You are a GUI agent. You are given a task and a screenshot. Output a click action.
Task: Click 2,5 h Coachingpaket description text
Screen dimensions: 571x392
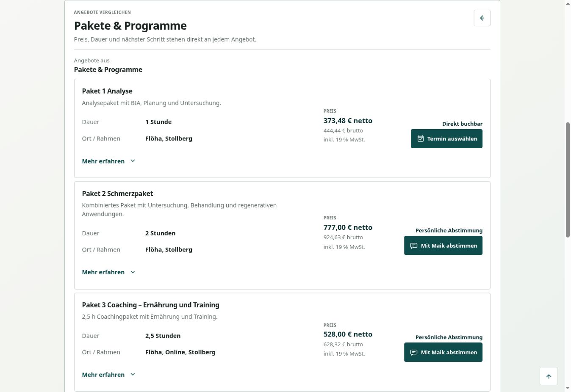(150, 317)
